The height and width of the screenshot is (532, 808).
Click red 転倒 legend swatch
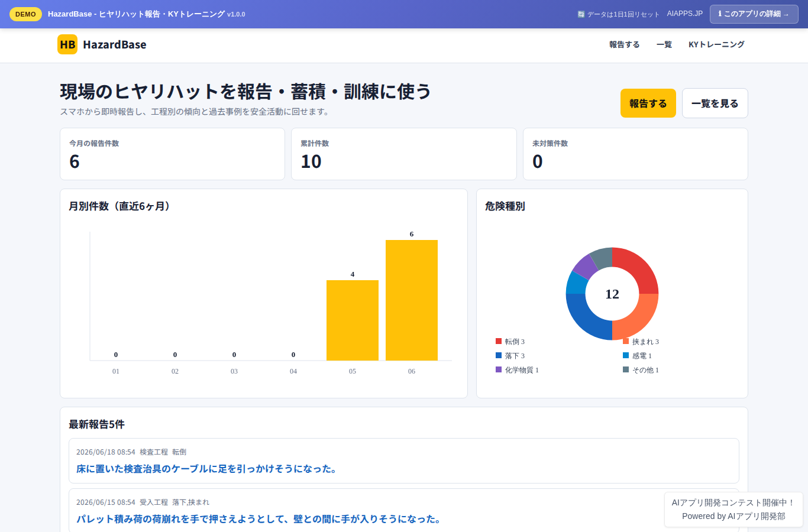(x=499, y=341)
